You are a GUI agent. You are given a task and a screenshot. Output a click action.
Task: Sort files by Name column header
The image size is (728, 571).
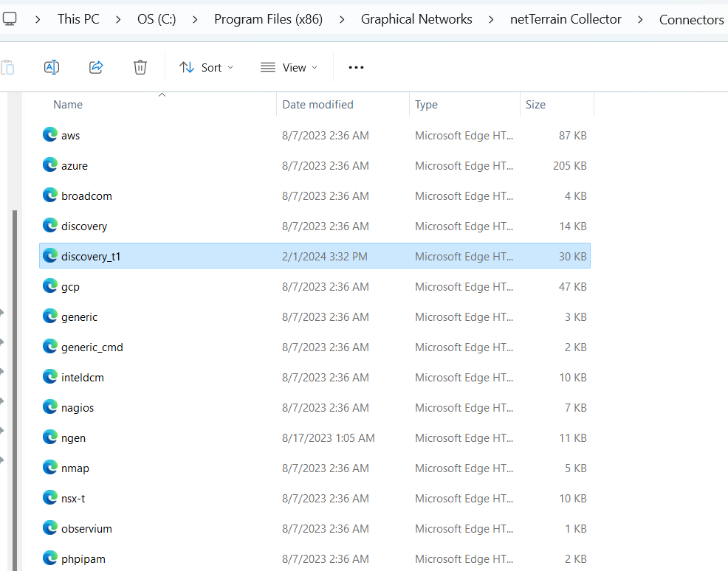point(68,105)
